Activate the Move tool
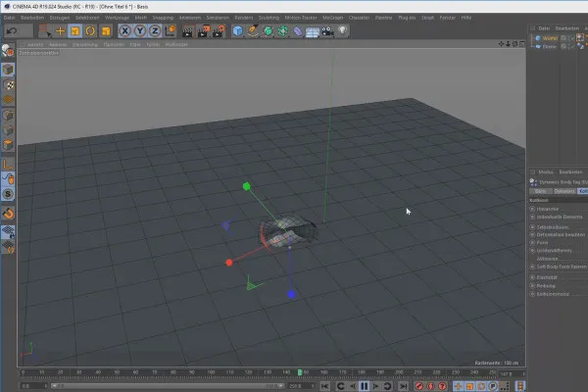This screenshot has width=588, height=392. [60, 31]
